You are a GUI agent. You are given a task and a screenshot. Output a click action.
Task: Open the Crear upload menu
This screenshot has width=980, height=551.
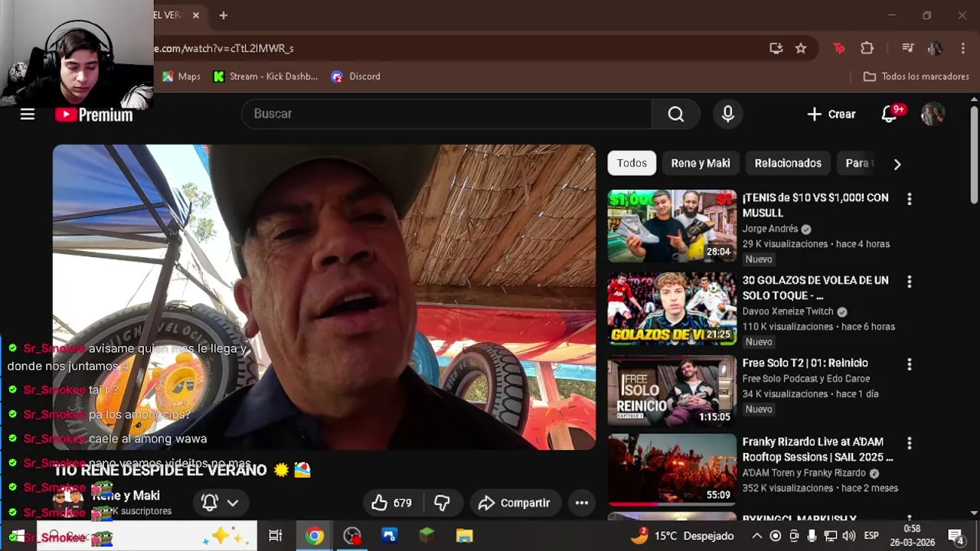tap(831, 114)
